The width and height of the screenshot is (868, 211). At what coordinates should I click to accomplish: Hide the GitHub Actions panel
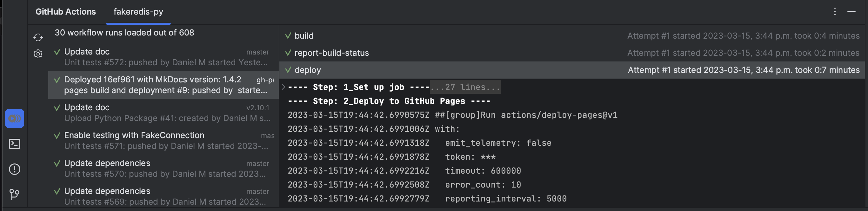pyautogui.click(x=851, y=12)
